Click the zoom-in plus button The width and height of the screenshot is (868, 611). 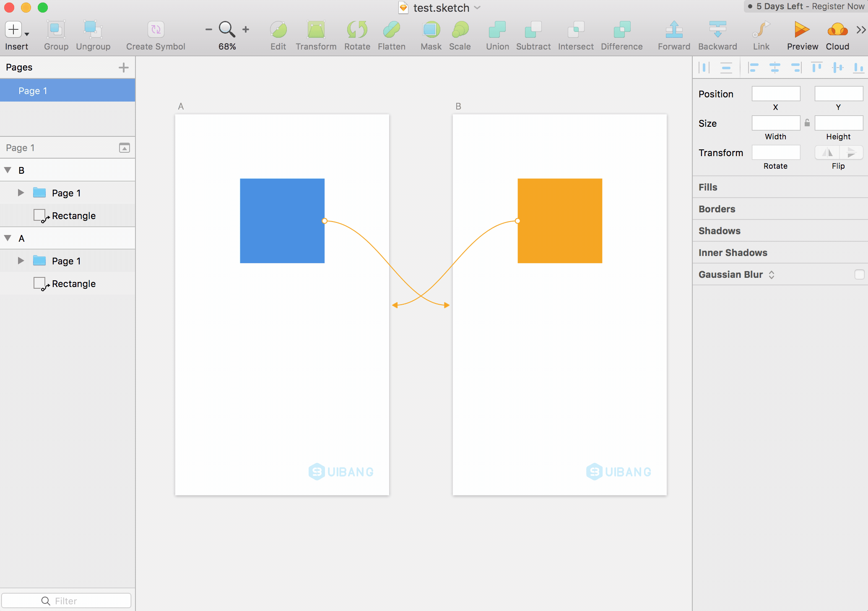(x=246, y=29)
